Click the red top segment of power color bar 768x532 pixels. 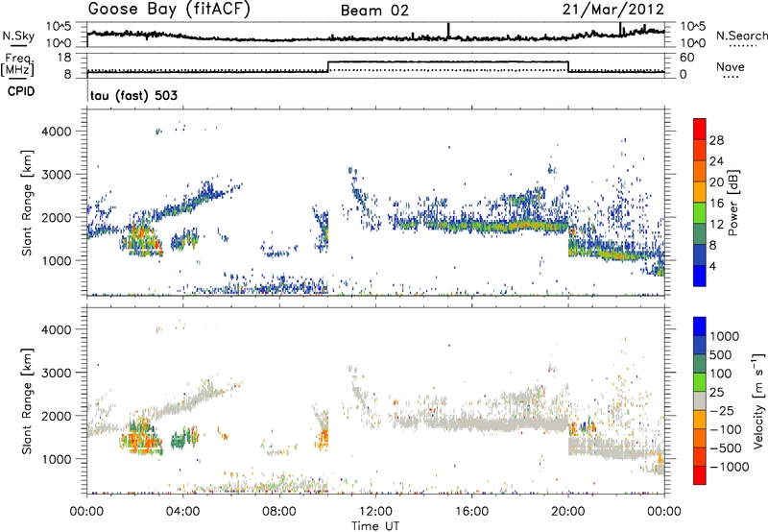700,129
